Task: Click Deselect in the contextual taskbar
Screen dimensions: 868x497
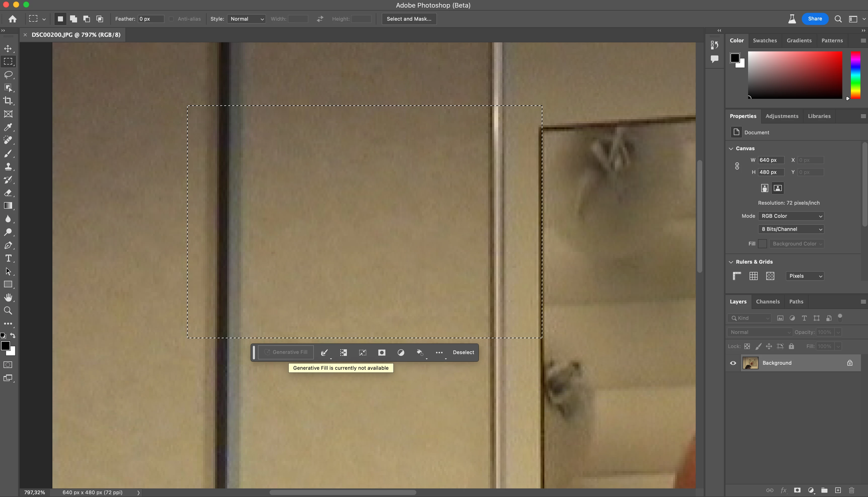Action: click(463, 352)
